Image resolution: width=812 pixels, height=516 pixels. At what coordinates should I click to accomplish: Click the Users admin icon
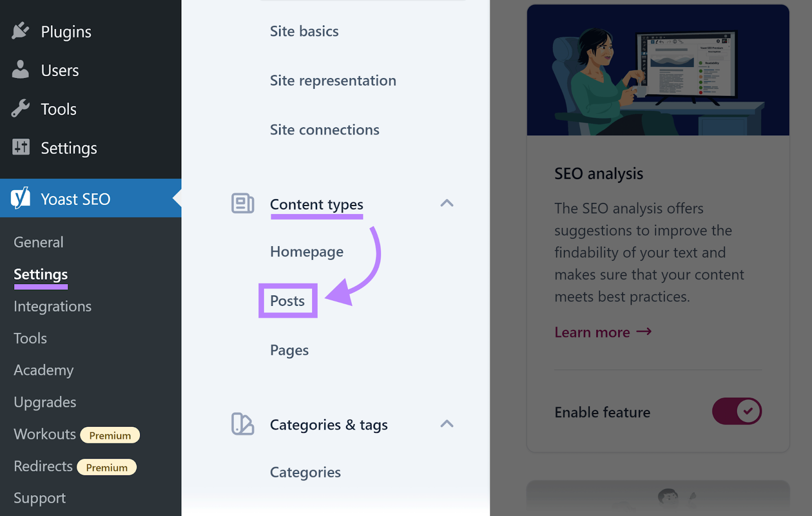[x=20, y=70]
